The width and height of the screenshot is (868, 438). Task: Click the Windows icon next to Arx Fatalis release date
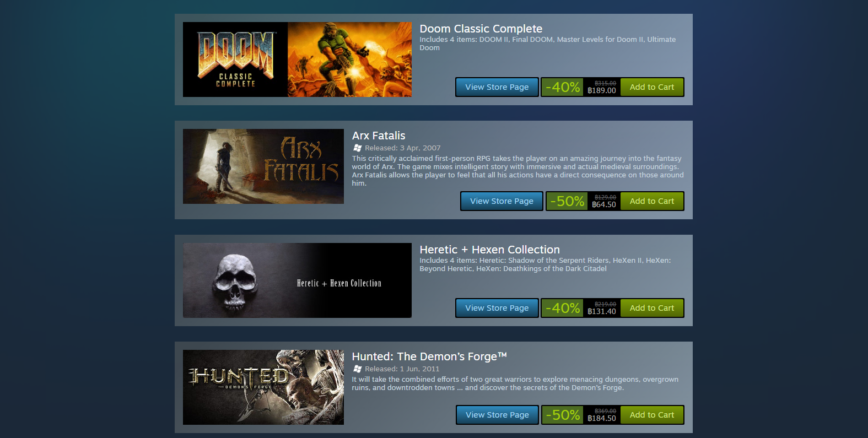(x=358, y=148)
